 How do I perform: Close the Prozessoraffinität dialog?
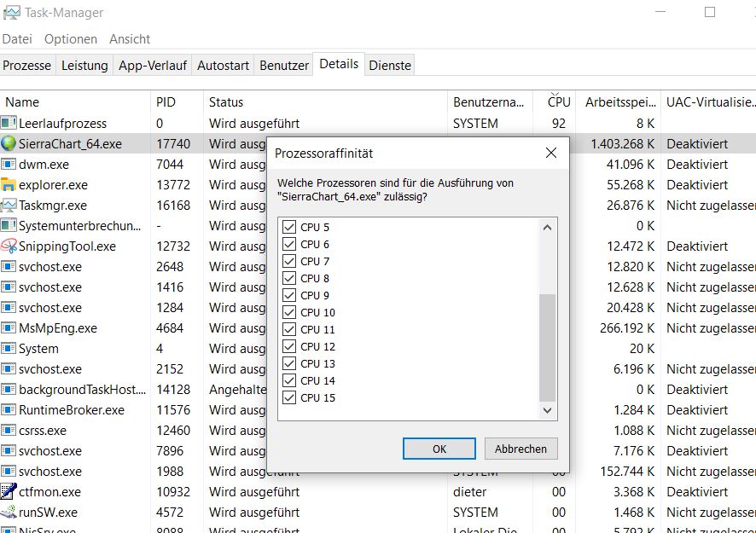coord(550,154)
